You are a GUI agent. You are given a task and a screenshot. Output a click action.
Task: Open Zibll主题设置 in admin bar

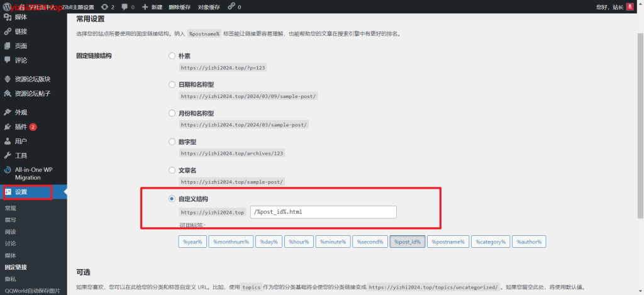coord(78,7)
